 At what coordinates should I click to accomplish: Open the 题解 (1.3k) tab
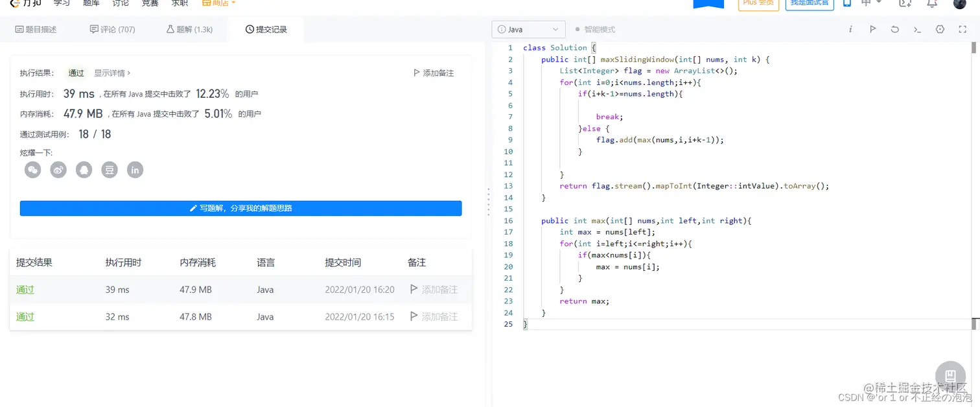[190, 29]
